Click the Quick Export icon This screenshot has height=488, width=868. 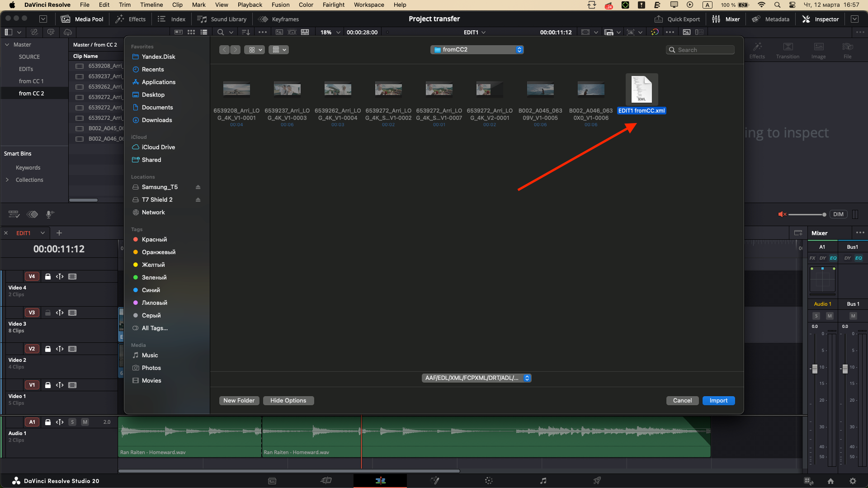point(660,19)
